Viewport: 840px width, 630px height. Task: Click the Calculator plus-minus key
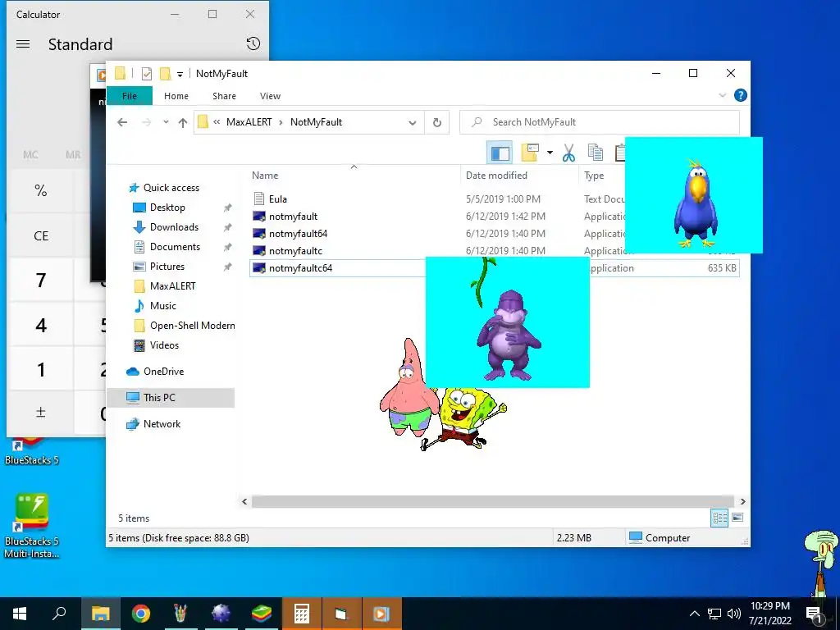(41, 413)
